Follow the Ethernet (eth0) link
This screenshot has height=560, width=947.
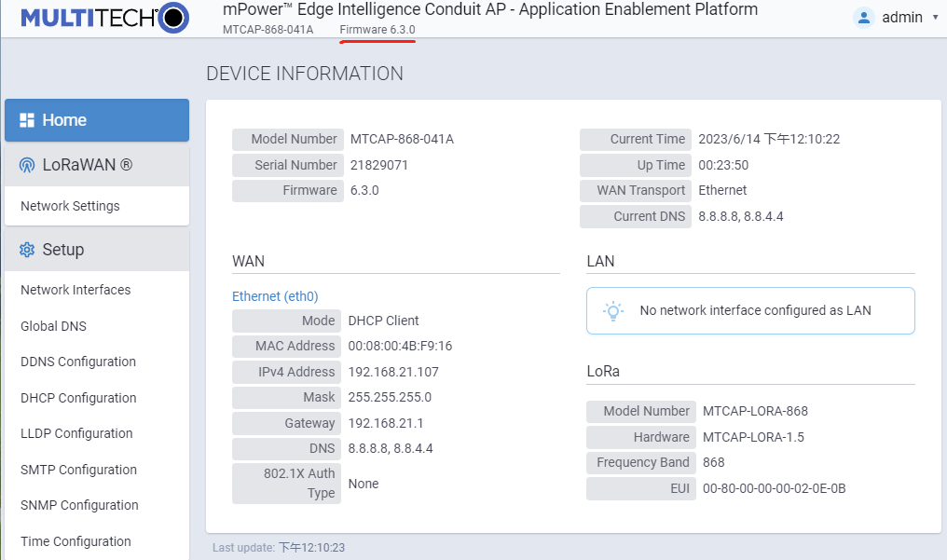[x=275, y=296]
